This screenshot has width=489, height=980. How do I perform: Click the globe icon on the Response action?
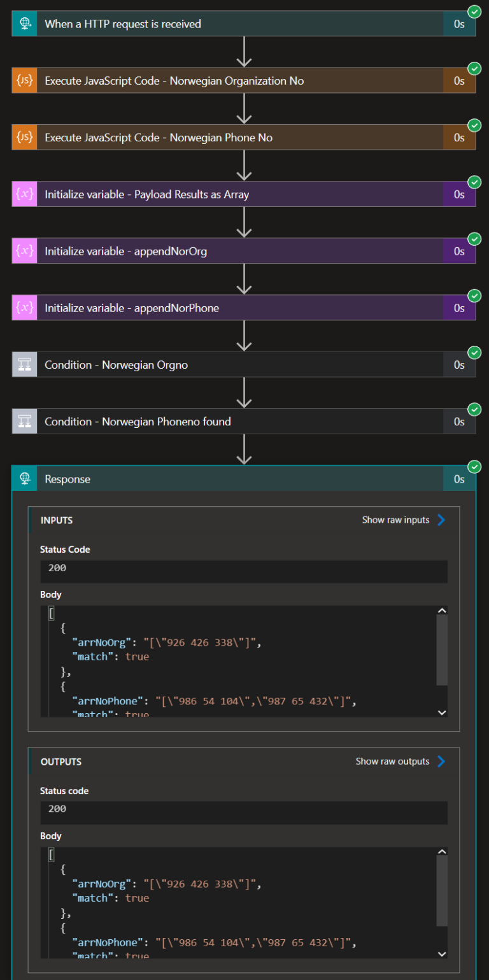point(24,478)
